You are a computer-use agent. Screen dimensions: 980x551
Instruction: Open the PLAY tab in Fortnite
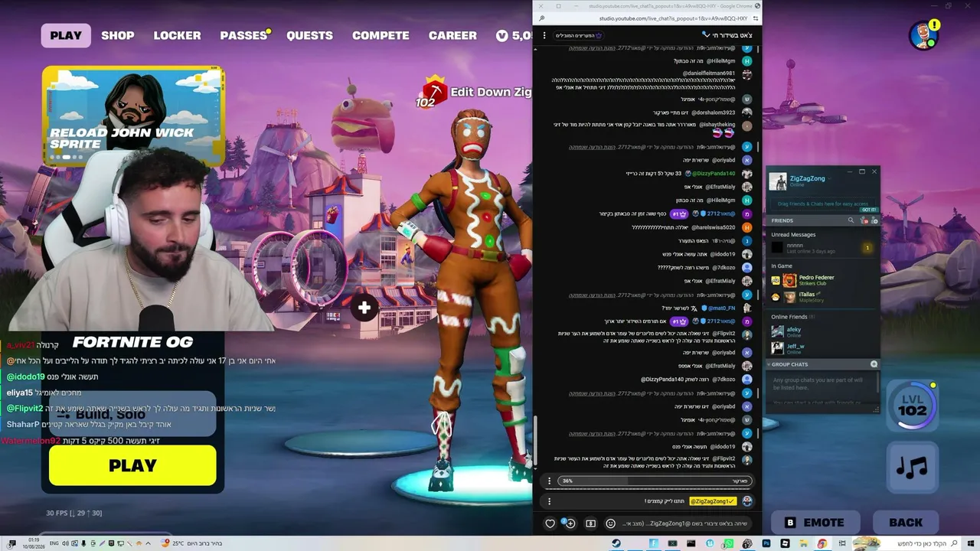pos(66,35)
